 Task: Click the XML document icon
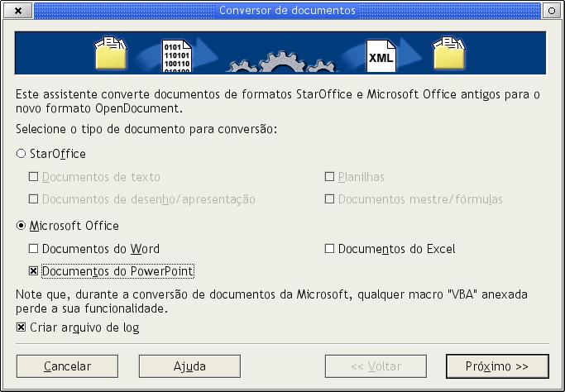[381, 55]
